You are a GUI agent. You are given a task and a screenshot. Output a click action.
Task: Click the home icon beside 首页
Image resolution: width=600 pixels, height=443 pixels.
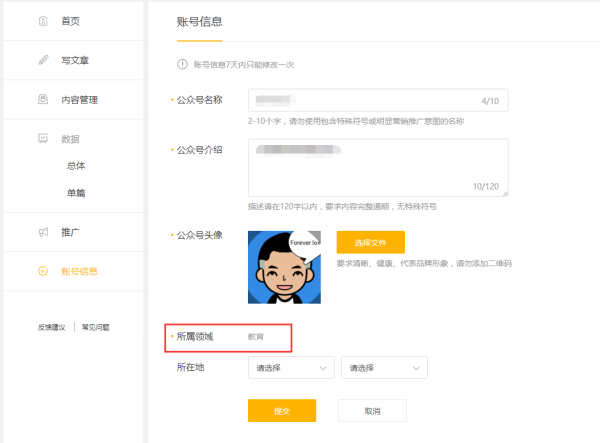coord(43,21)
